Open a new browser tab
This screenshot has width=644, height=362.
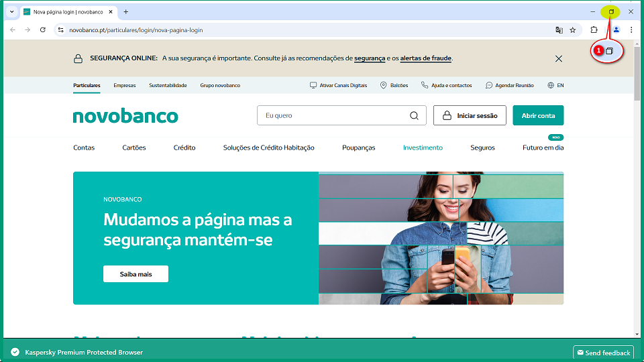pos(126,12)
